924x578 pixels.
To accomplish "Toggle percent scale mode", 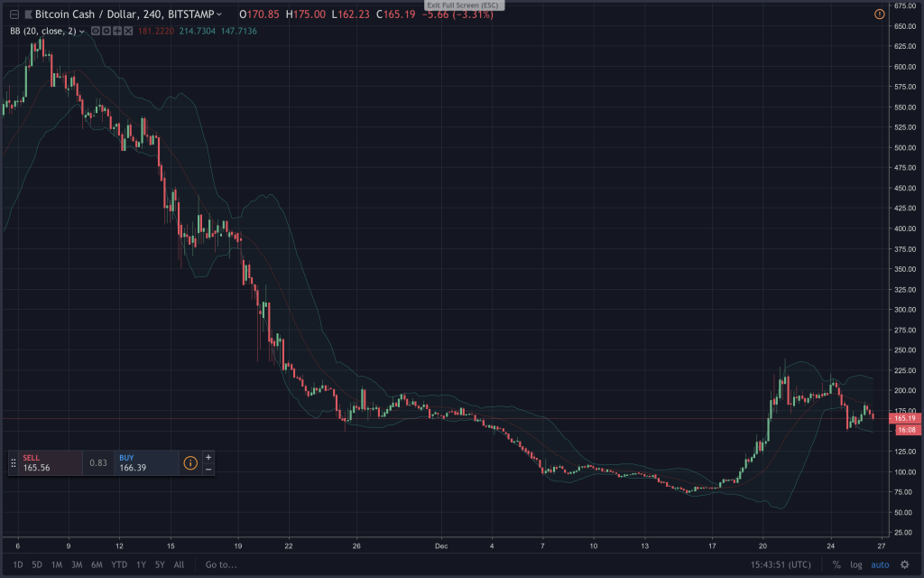I will 836,564.
